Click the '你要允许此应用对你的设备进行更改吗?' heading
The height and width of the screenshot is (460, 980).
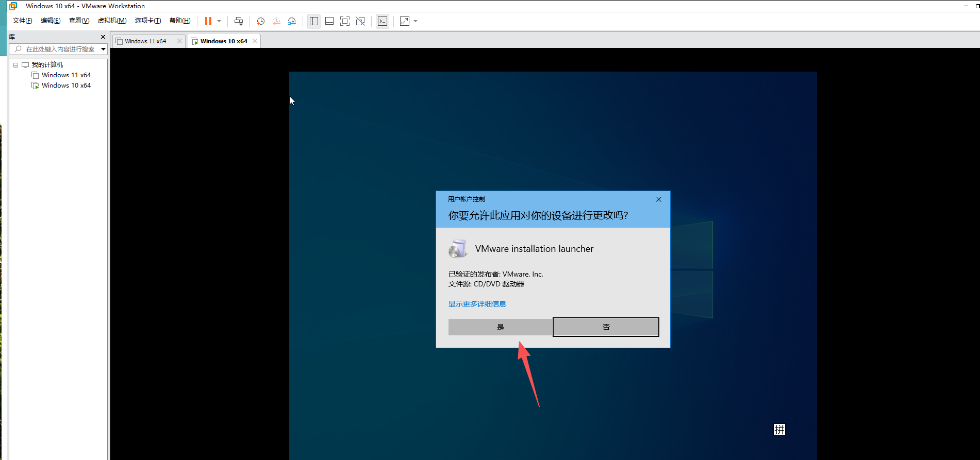click(x=538, y=215)
